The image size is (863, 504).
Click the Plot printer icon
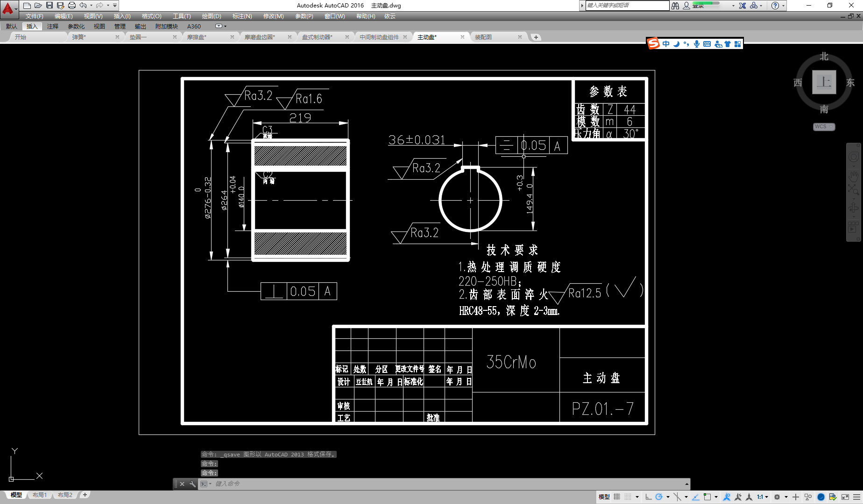coord(71,5)
